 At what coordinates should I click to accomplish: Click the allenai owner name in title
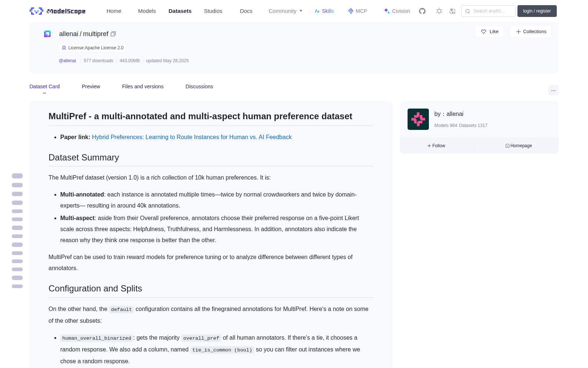pos(69,34)
